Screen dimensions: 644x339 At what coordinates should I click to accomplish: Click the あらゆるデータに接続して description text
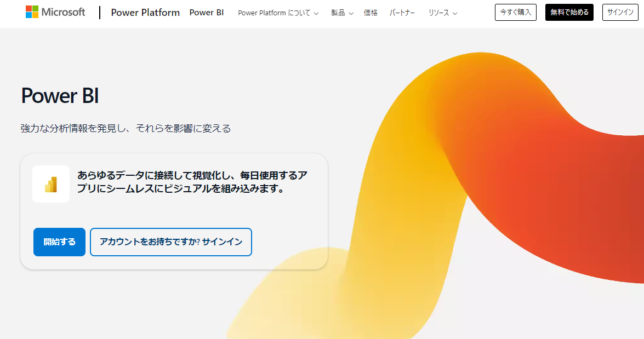click(192, 182)
